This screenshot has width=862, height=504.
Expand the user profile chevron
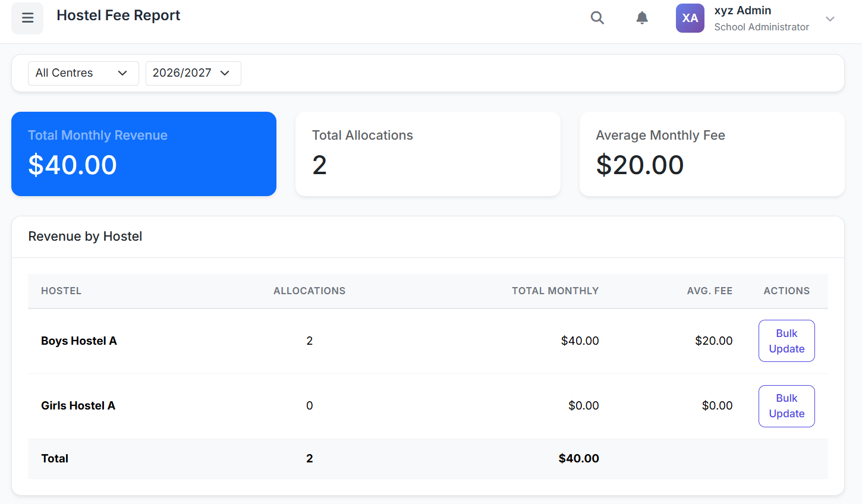coord(830,20)
